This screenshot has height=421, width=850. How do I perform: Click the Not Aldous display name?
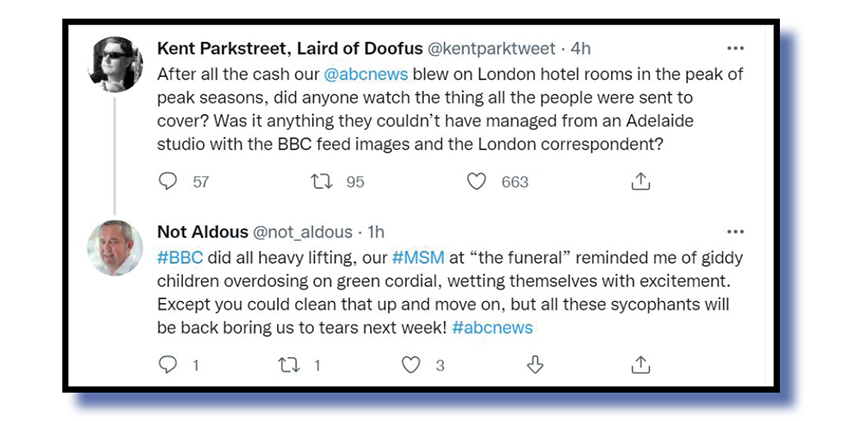pyautogui.click(x=204, y=232)
